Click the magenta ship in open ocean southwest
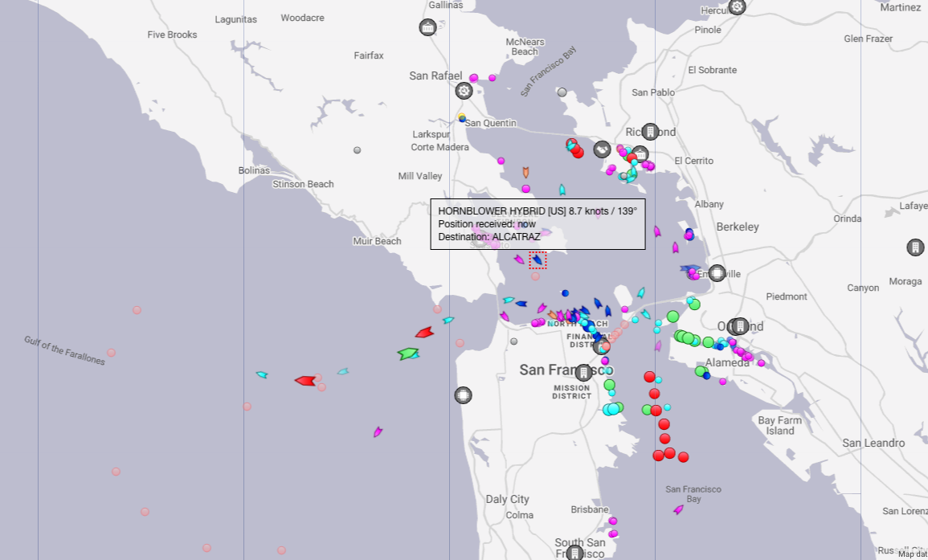The height and width of the screenshot is (560, 928). (x=378, y=432)
